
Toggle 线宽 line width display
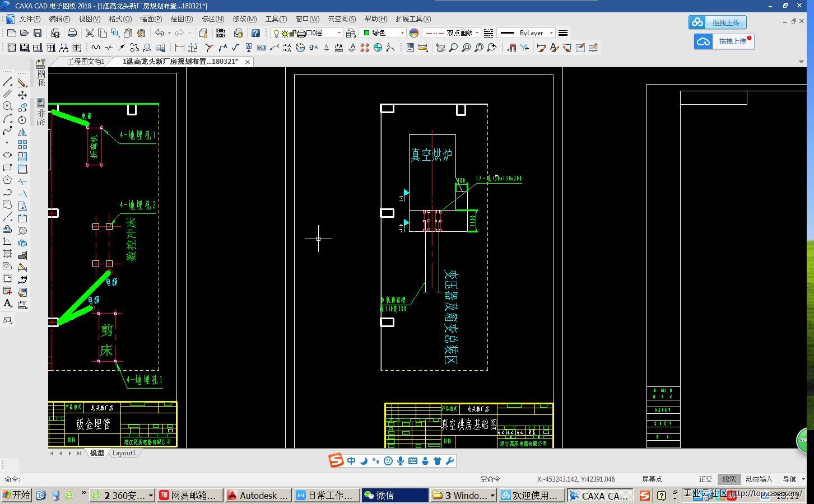(x=729, y=479)
